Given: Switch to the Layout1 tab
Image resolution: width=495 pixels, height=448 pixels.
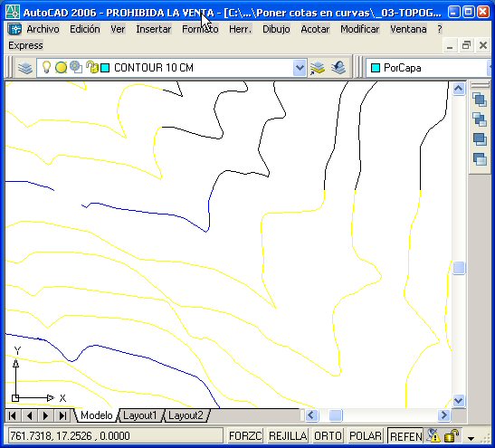Looking at the screenshot, I should [139, 415].
